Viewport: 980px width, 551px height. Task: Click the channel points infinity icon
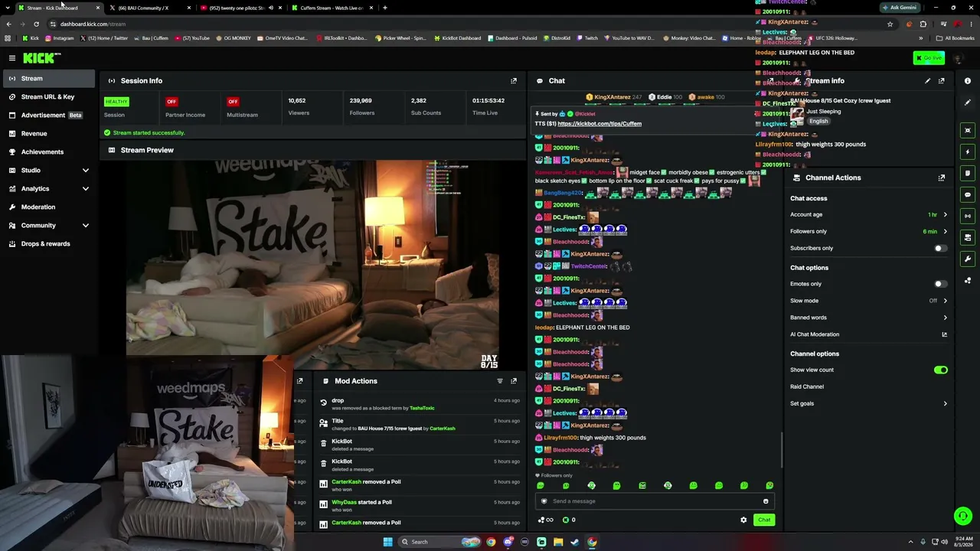click(x=546, y=520)
